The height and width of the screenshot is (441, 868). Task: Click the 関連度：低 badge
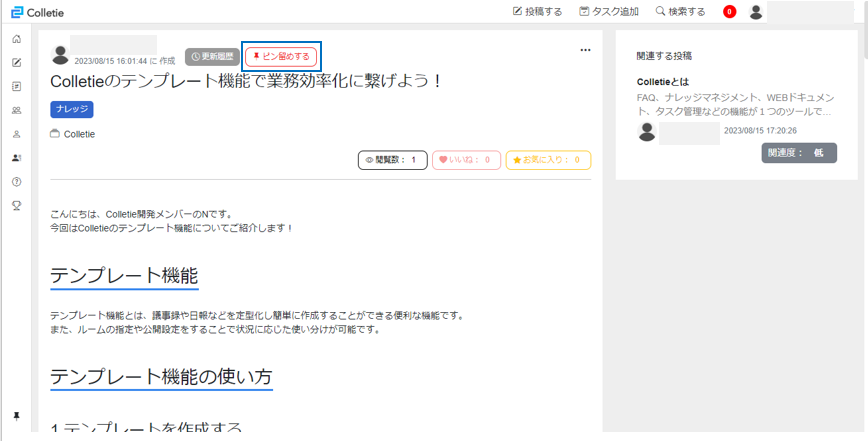coord(799,153)
